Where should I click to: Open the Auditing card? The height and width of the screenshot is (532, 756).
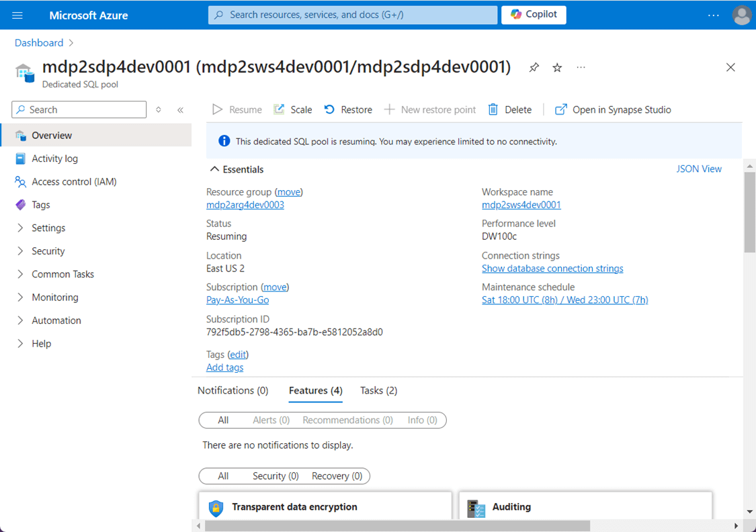pyautogui.click(x=585, y=506)
